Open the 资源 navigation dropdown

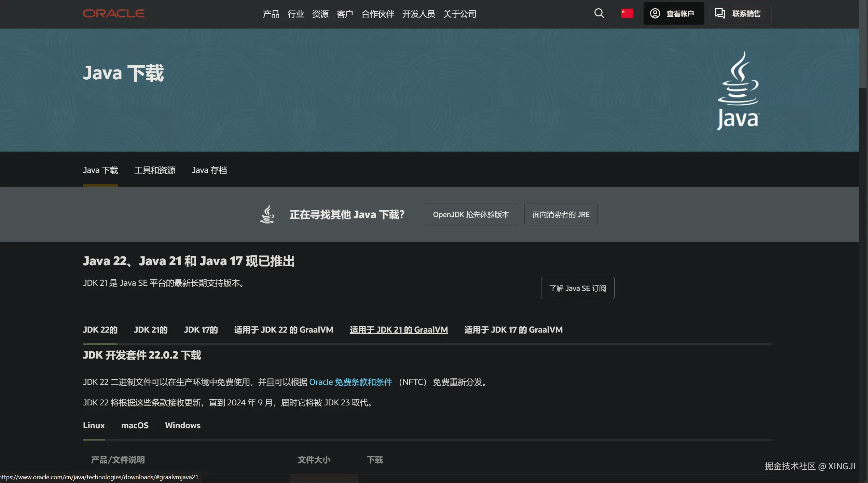[320, 14]
